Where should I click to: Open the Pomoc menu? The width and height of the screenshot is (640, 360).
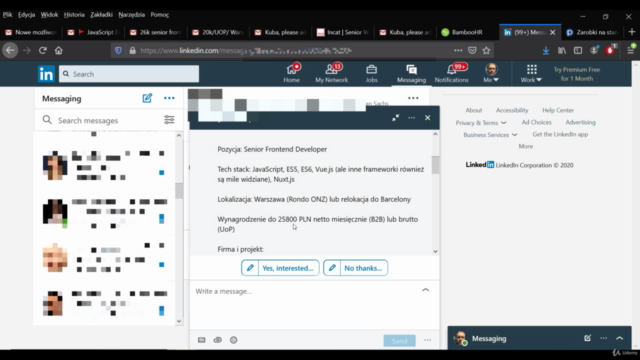click(159, 15)
